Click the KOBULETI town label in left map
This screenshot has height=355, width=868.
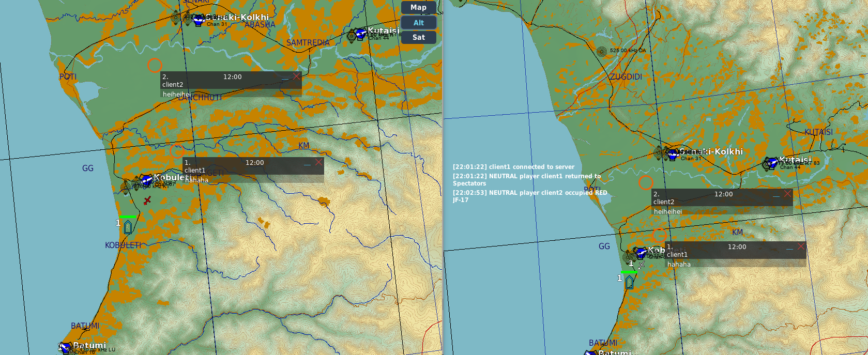[x=123, y=245]
